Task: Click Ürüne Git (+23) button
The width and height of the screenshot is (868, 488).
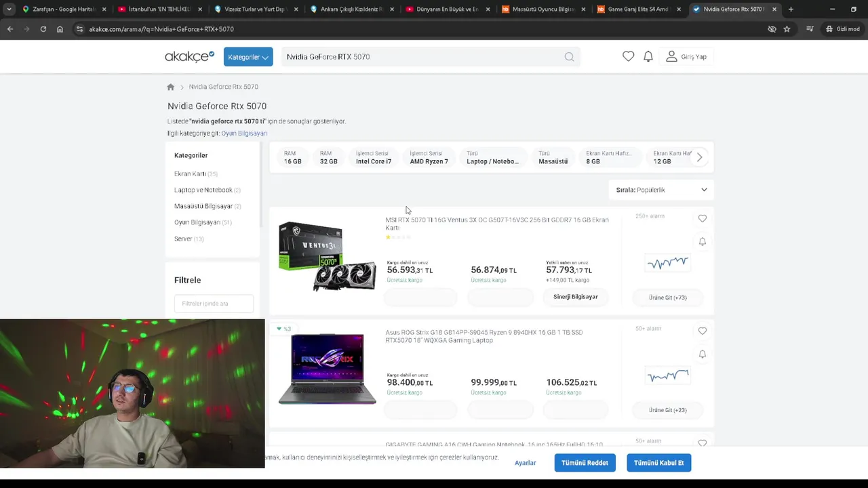Action: (668, 410)
